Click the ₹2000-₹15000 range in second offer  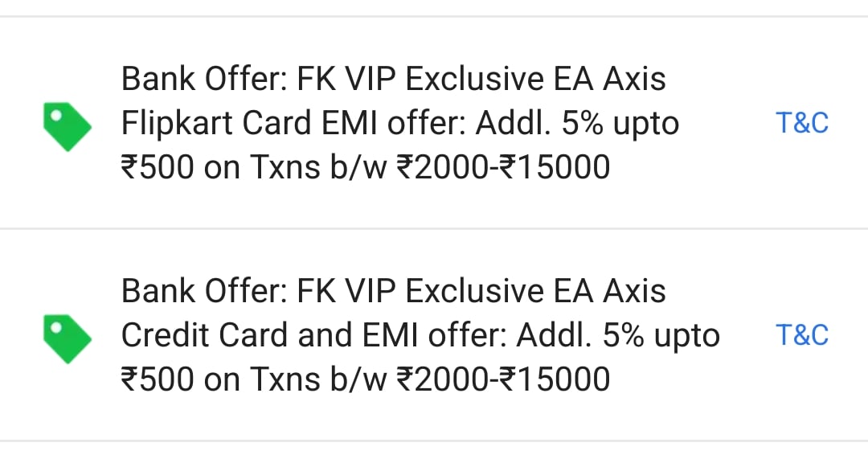point(504,379)
